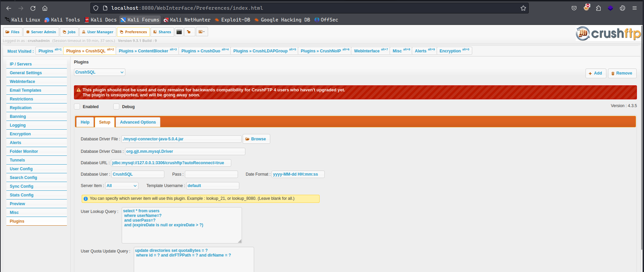Switch to the Help tab
The height and width of the screenshot is (272, 644).
click(85, 122)
